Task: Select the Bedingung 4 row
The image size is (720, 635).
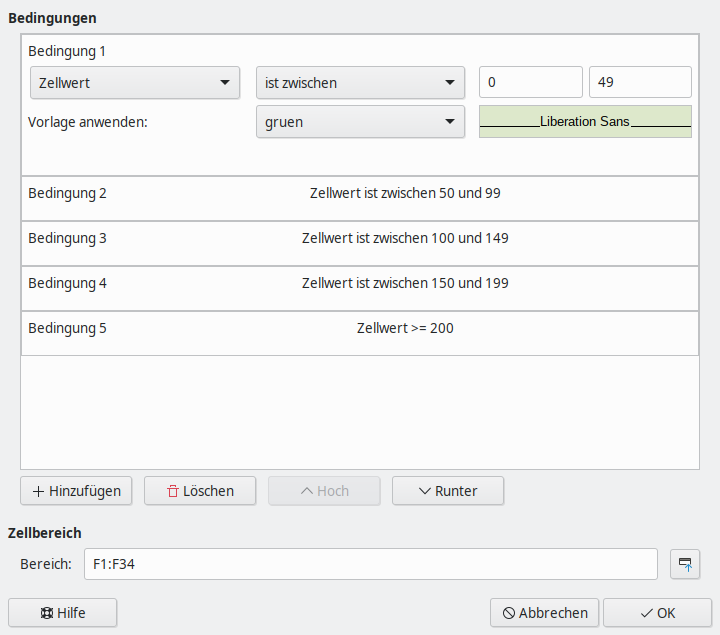Action: 360,288
